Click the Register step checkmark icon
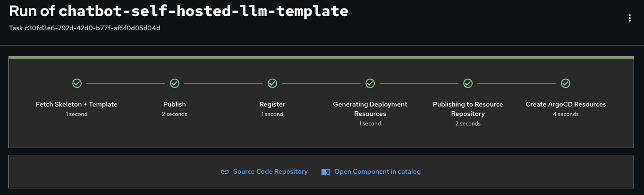The image size is (644, 195). pos(272,83)
